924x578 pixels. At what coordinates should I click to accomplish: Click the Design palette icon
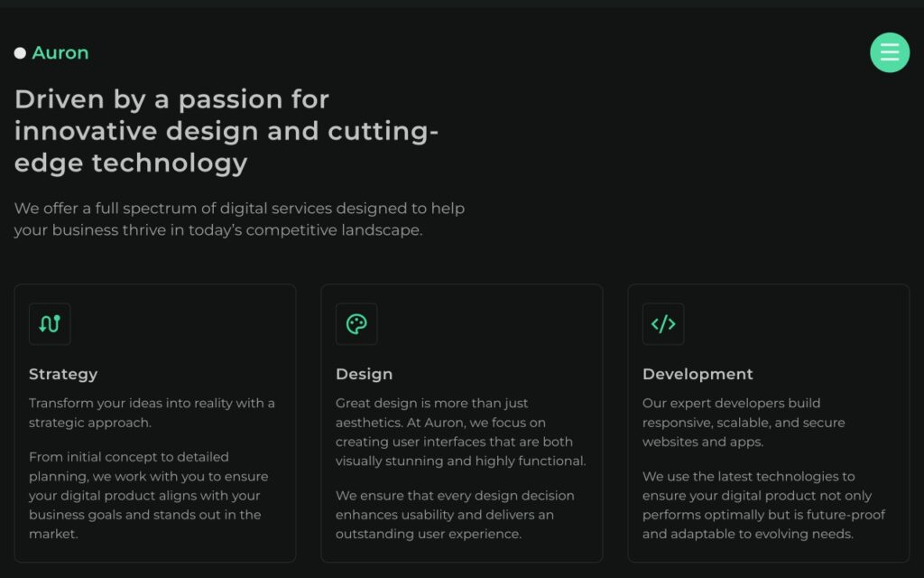pyautogui.click(x=356, y=324)
